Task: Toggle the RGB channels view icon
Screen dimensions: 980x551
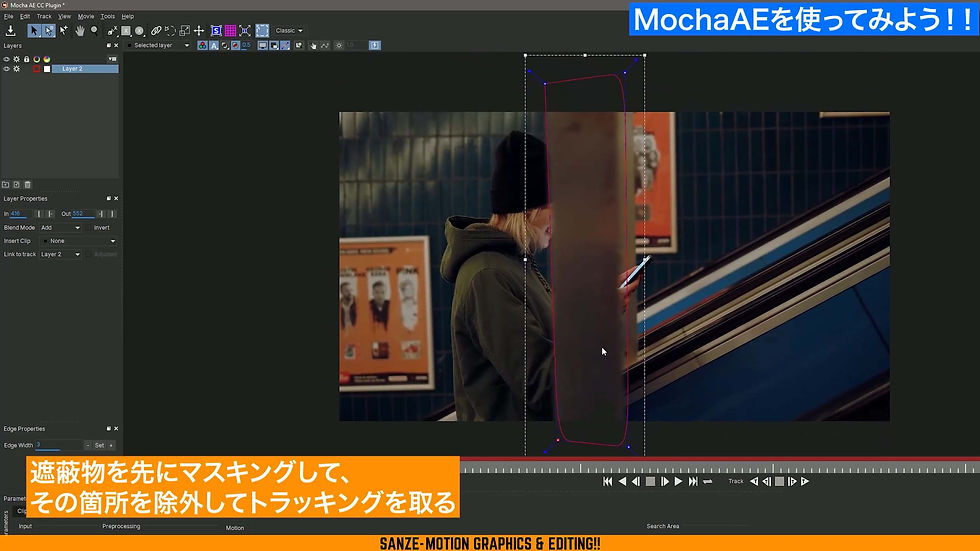Action: pos(202,46)
